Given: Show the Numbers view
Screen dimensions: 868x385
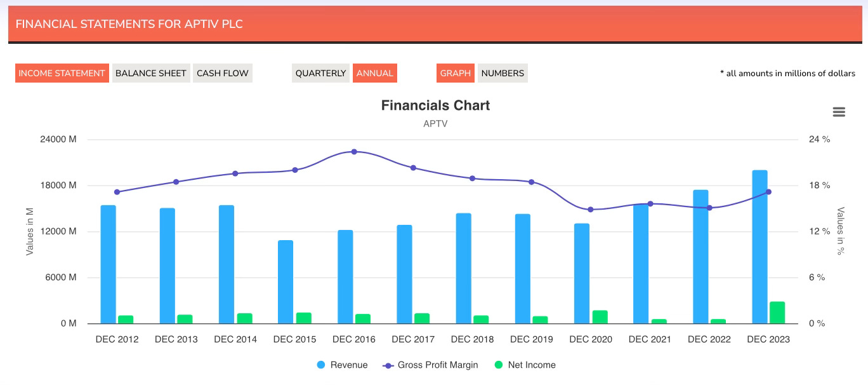Looking at the screenshot, I should coord(503,73).
